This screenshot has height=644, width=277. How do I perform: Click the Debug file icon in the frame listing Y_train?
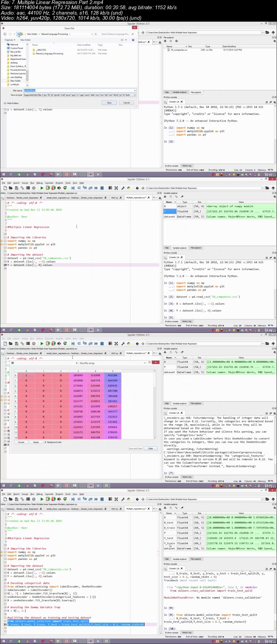coord(73,499)
